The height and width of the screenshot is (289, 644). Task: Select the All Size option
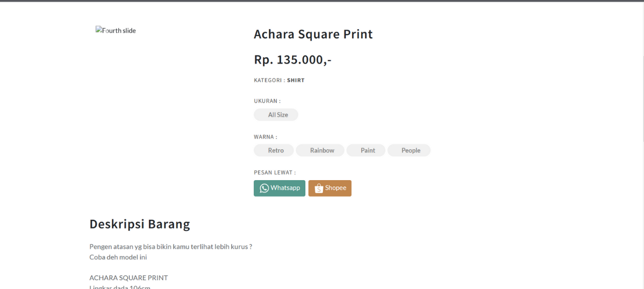coord(276,115)
